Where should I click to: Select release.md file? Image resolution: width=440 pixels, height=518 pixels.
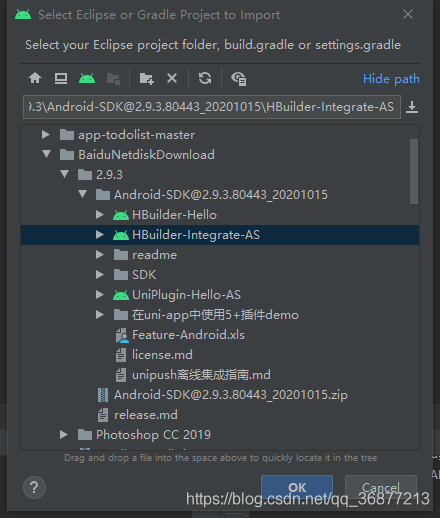click(x=146, y=415)
